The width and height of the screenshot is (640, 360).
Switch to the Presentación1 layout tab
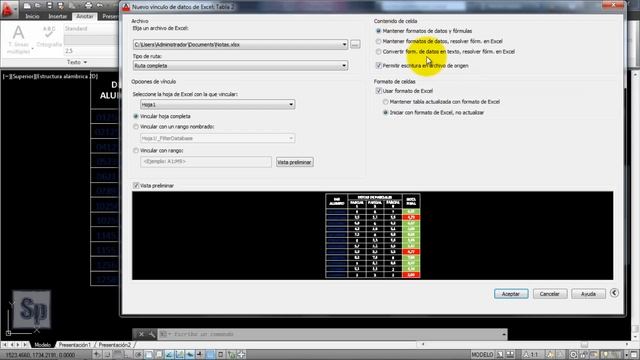(74, 345)
